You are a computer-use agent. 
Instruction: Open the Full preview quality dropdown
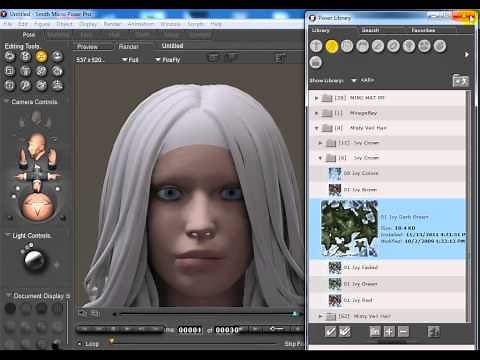130,60
